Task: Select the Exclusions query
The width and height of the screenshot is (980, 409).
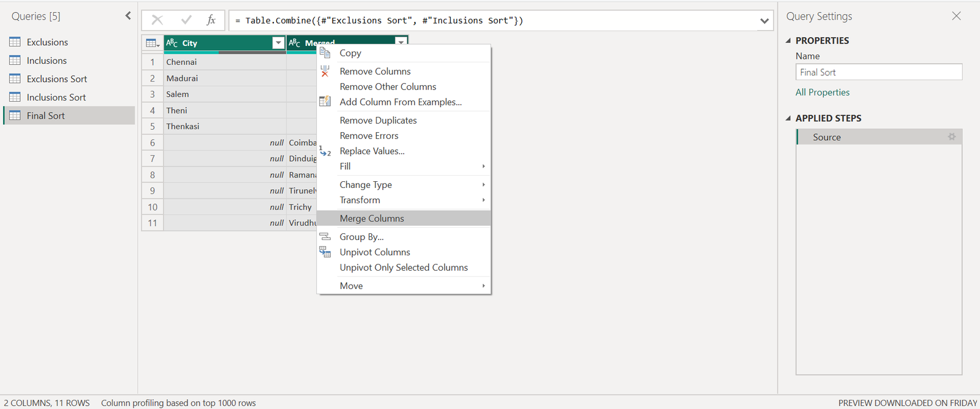Action: [69, 42]
